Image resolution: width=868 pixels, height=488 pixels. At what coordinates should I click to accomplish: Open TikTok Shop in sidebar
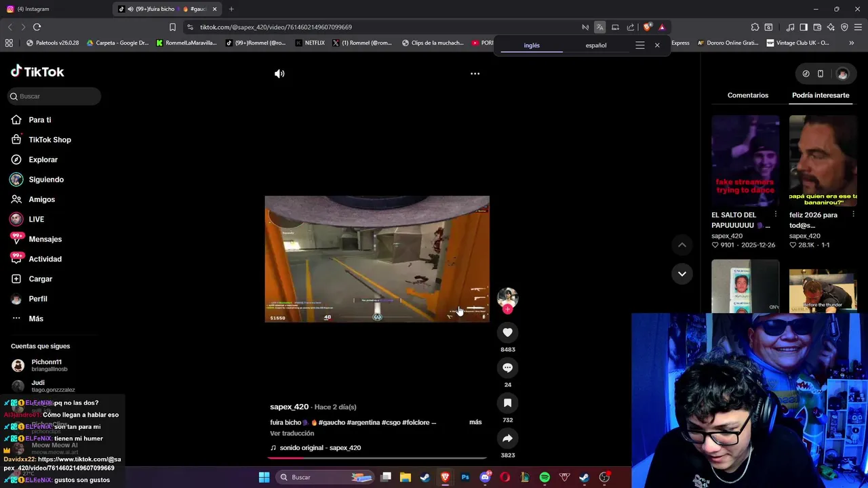tap(51, 140)
